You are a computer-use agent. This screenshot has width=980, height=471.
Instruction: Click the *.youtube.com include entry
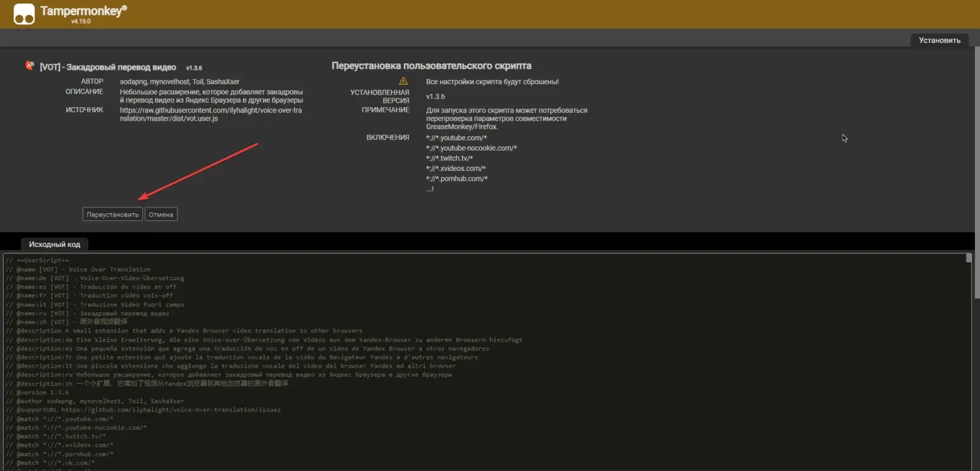[456, 138]
